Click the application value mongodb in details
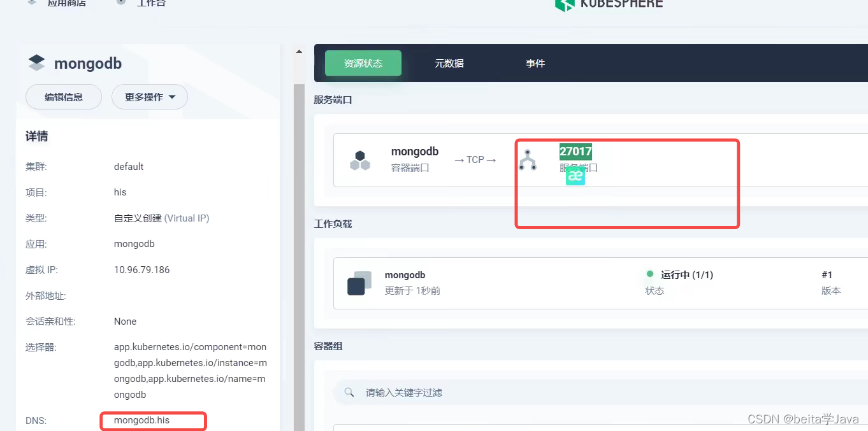The image size is (868, 431). click(x=134, y=244)
